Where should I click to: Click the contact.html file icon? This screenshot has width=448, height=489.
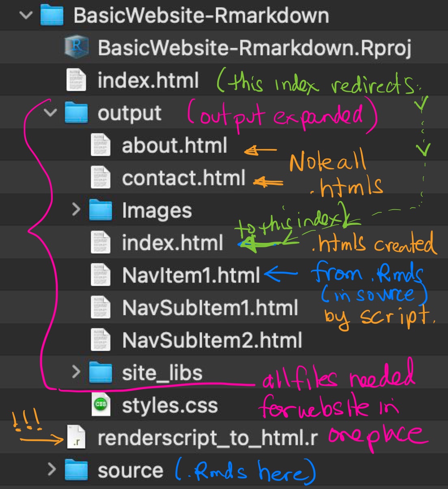tap(101, 177)
